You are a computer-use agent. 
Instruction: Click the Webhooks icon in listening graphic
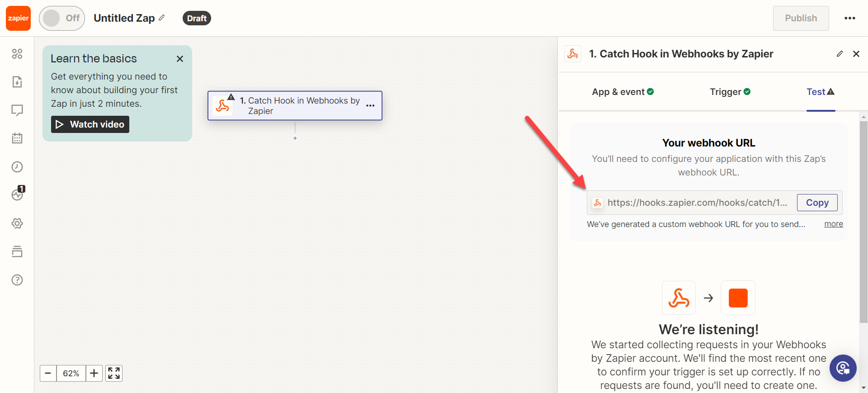pyautogui.click(x=679, y=298)
